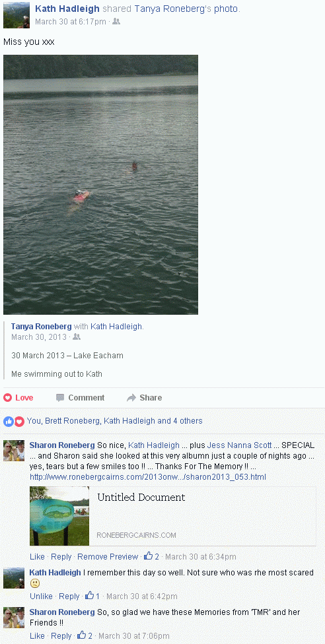The width and height of the screenshot is (325, 644).
Task: Click the thumbs-up count on Kath's comment
Action: [92, 596]
